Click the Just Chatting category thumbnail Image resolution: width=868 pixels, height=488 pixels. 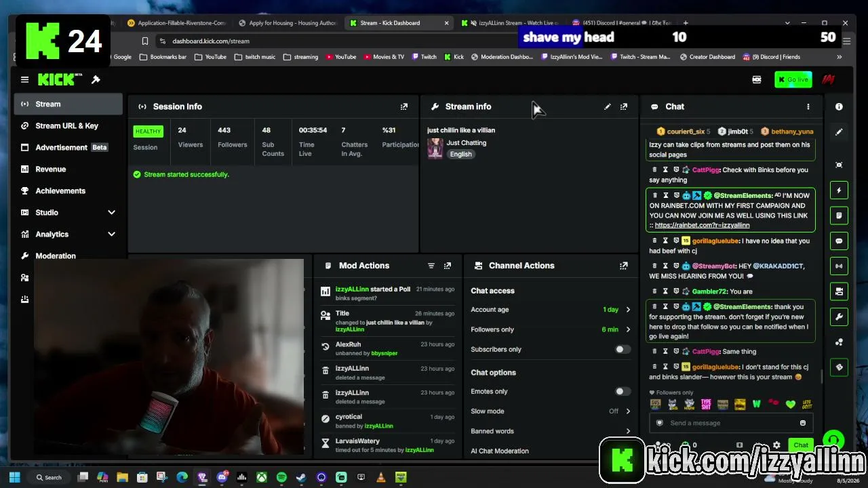click(x=435, y=148)
